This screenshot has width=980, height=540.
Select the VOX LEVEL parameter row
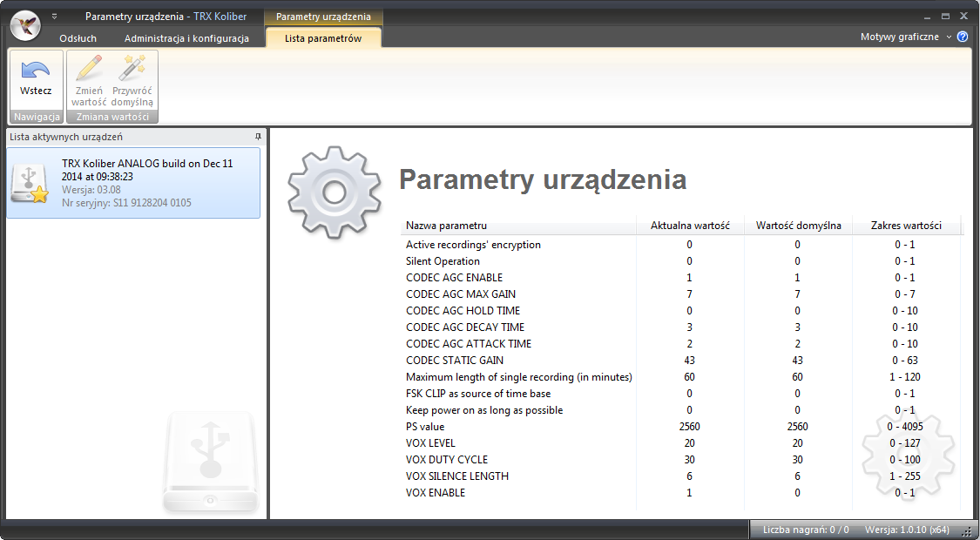pyautogui.click(x=680, y=443)
